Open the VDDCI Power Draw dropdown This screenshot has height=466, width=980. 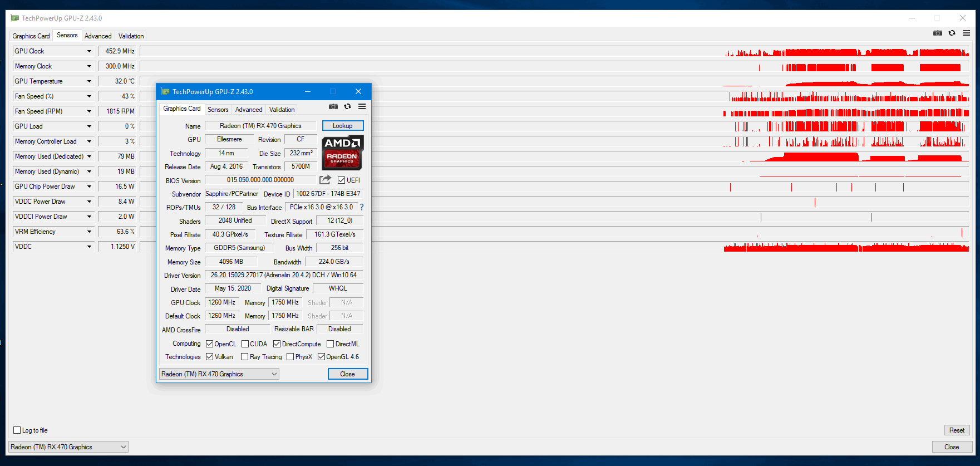tap(89, 217)
